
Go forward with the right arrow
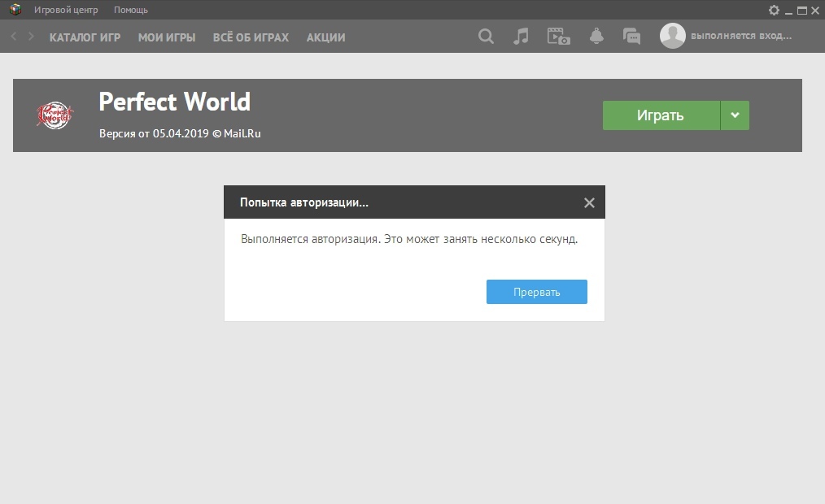coord(31,37)
